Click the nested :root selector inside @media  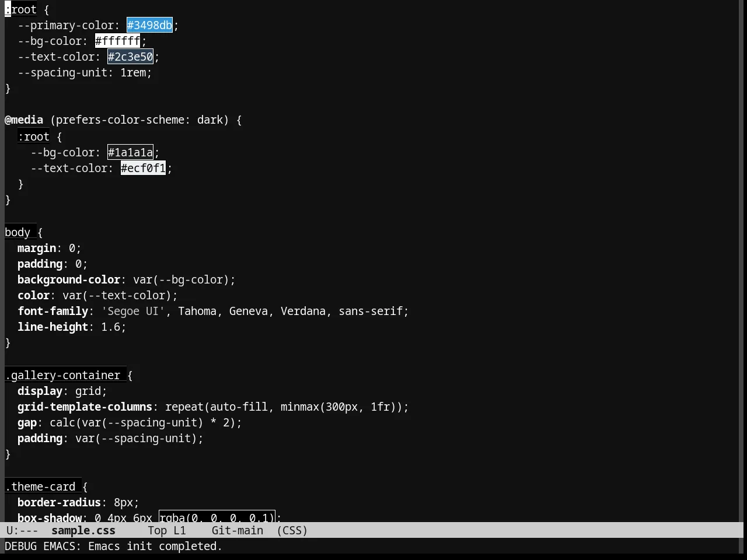(x=33, y=136)
